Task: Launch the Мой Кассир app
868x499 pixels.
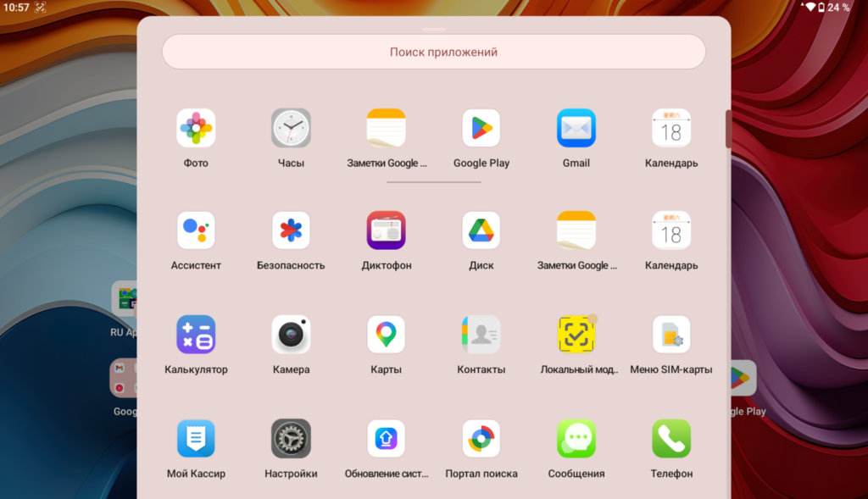Action: pos(196,439)
